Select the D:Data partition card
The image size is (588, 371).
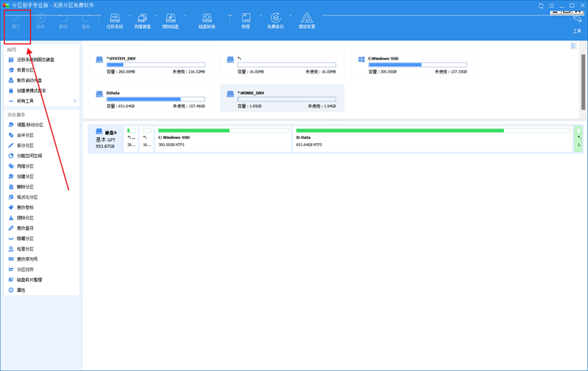coord(151,98)
